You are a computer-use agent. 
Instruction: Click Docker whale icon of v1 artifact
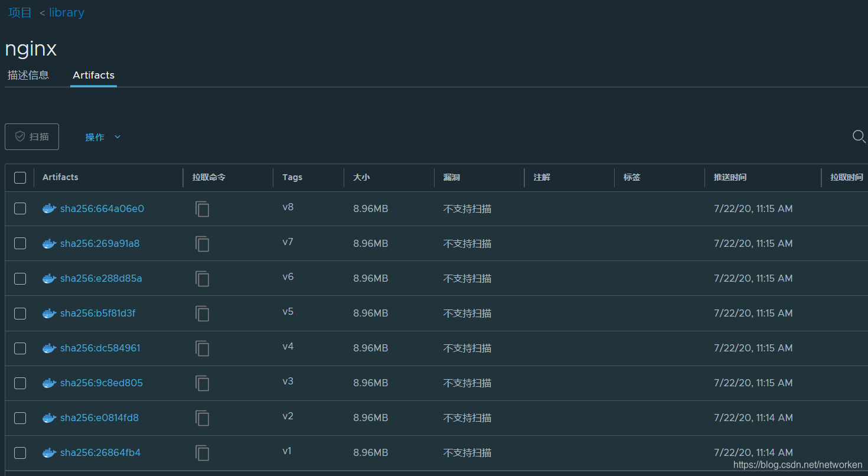(50, 452)
